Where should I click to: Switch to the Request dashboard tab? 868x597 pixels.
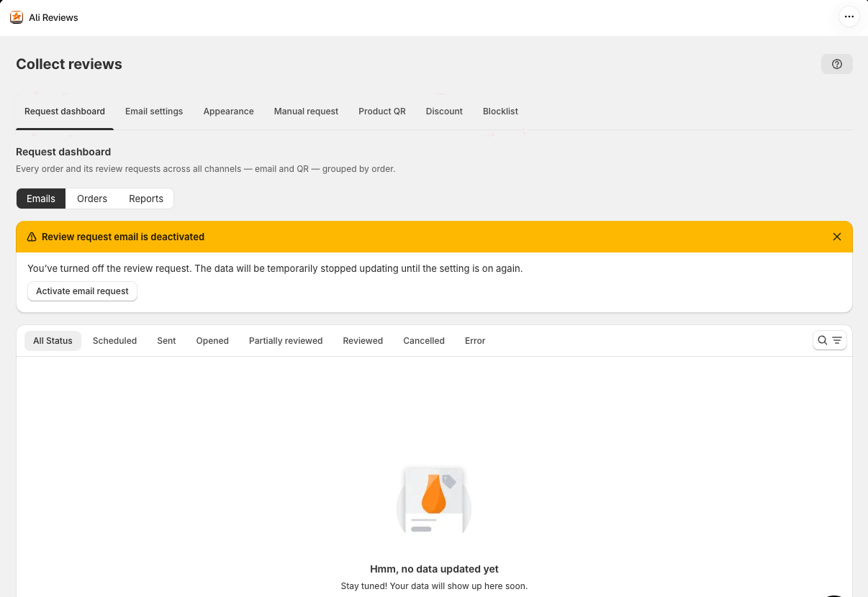(x=65, y=111)
